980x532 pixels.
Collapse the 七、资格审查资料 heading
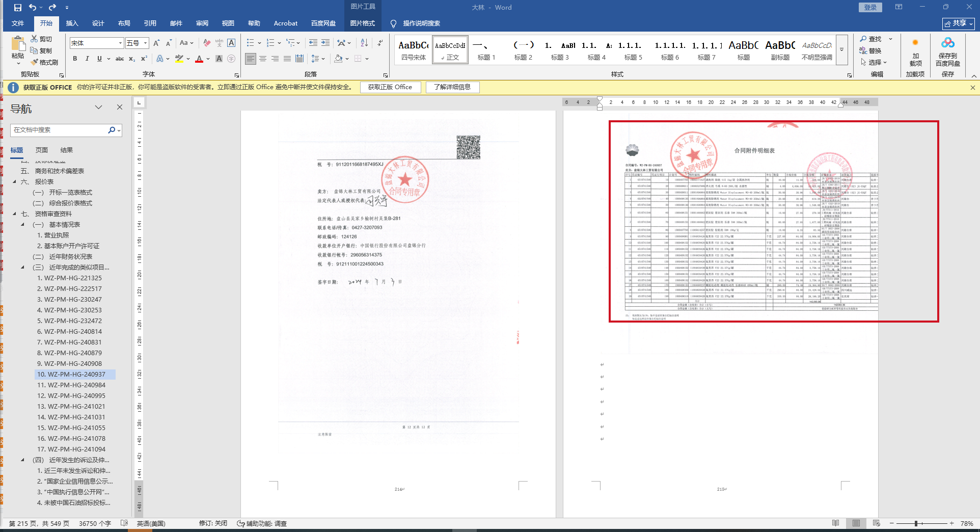click(15, 214)
